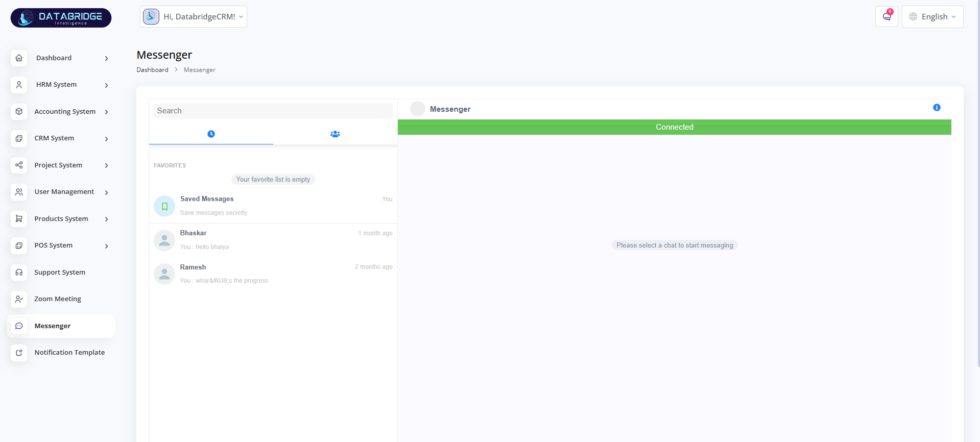Expand the Accounting System chevron
The height and width of the screenshot is (442, 980).
click(x=106, y=112)
